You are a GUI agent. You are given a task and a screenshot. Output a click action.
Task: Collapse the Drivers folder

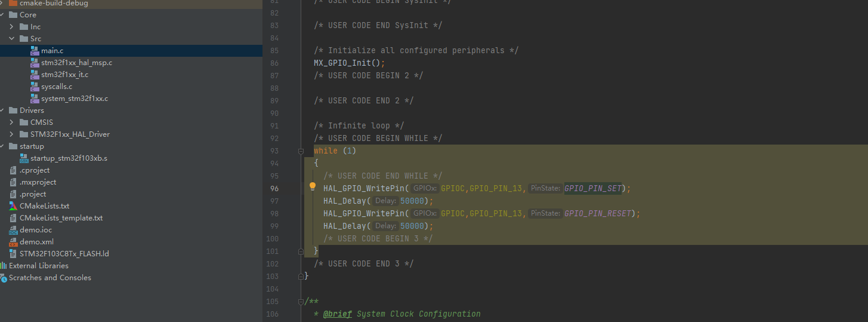click(2, 111)
